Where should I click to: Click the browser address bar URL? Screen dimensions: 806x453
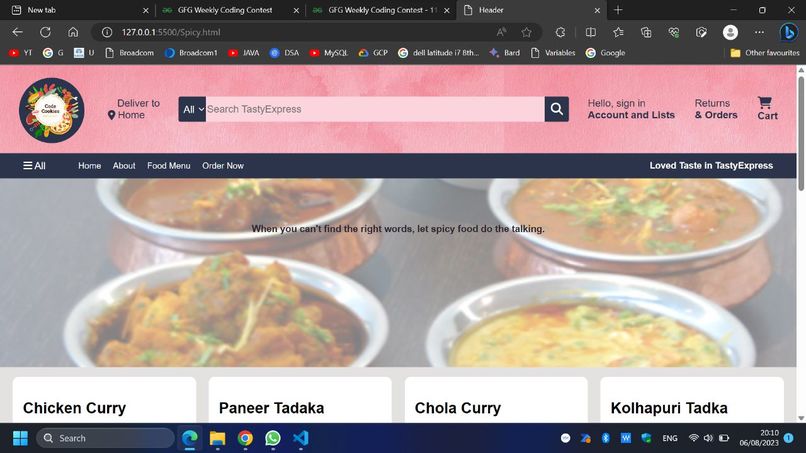click(171, 32)
